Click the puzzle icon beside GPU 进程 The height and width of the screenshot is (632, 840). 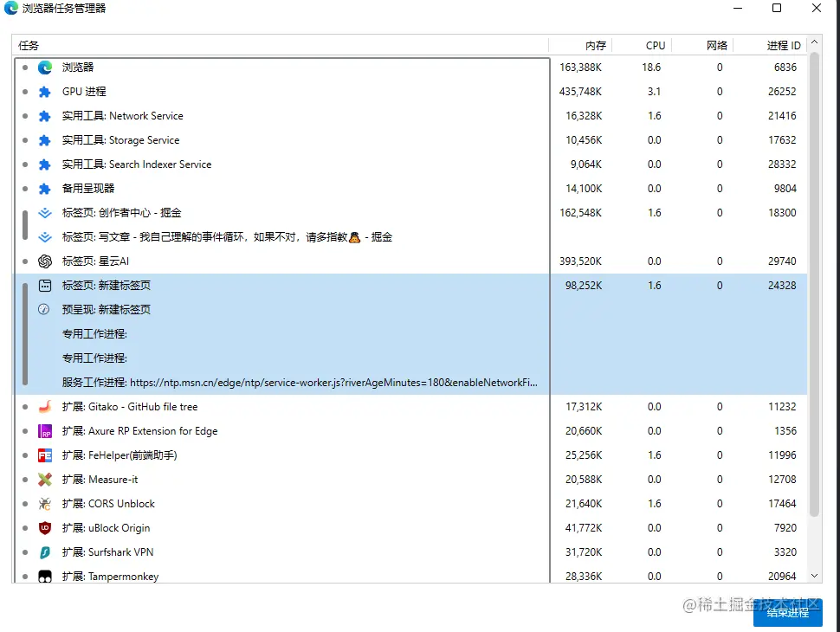coord(45,92)
